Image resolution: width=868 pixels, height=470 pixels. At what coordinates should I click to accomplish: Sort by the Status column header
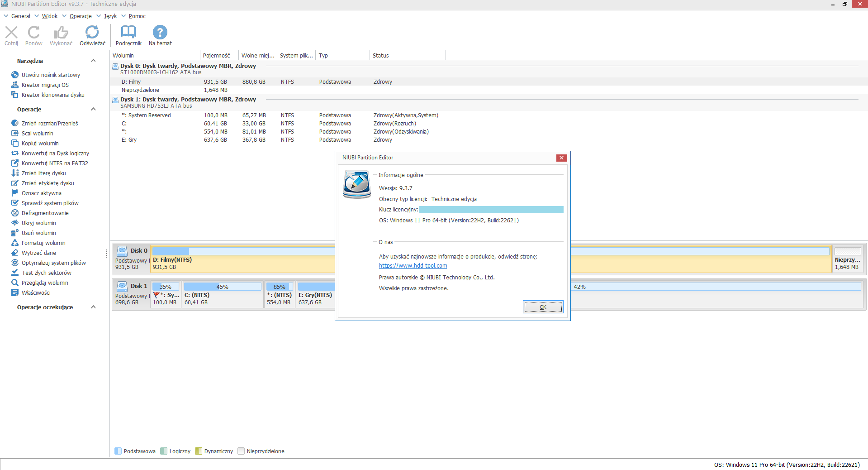tap(408, 56)
